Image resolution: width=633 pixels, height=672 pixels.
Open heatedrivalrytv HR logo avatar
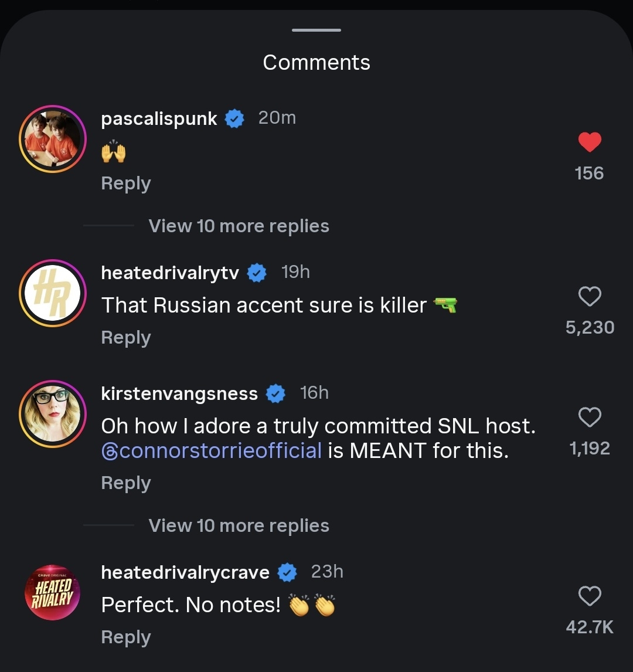point(53,293)
